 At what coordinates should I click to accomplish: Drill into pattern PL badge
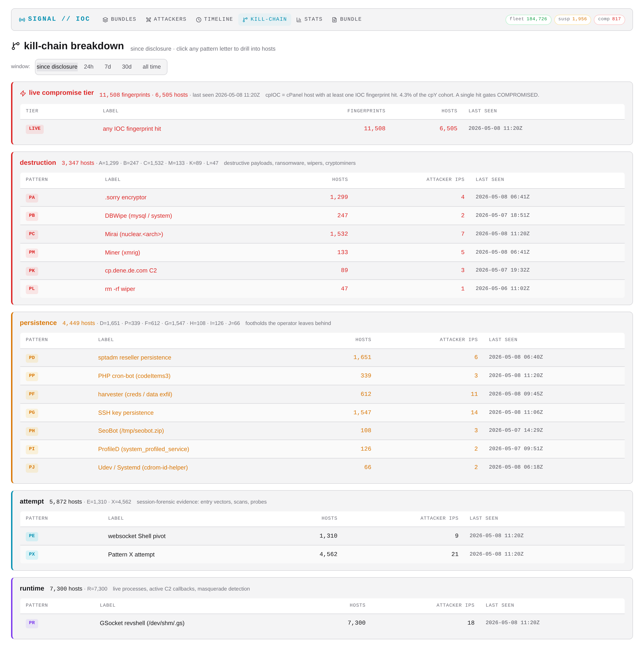pos(32,289)
